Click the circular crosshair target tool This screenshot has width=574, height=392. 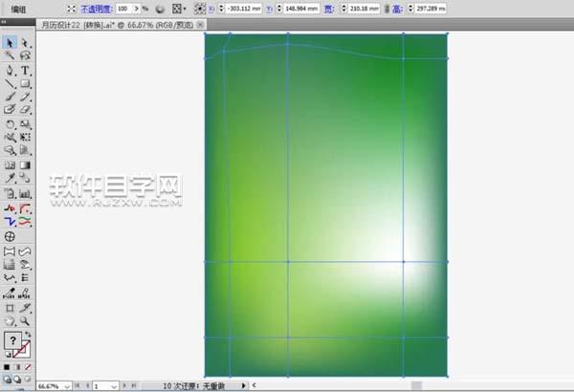click(x=10, y=236)
